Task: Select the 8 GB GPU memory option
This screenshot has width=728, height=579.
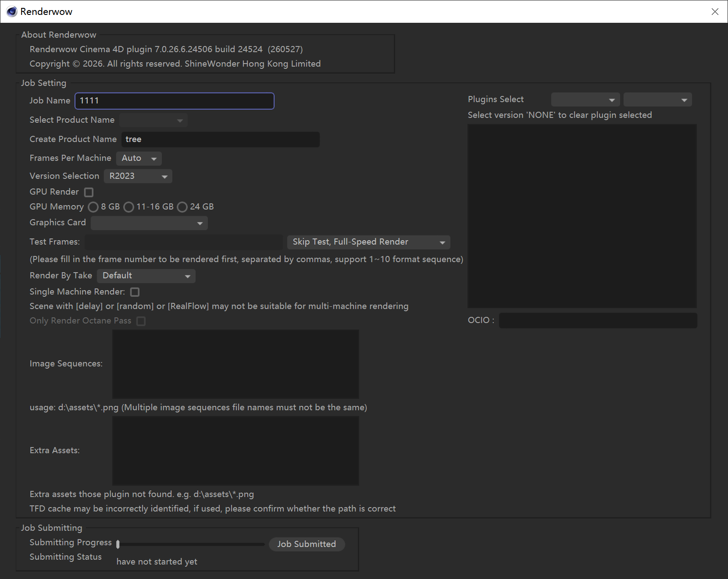Action: pos(93,207)
